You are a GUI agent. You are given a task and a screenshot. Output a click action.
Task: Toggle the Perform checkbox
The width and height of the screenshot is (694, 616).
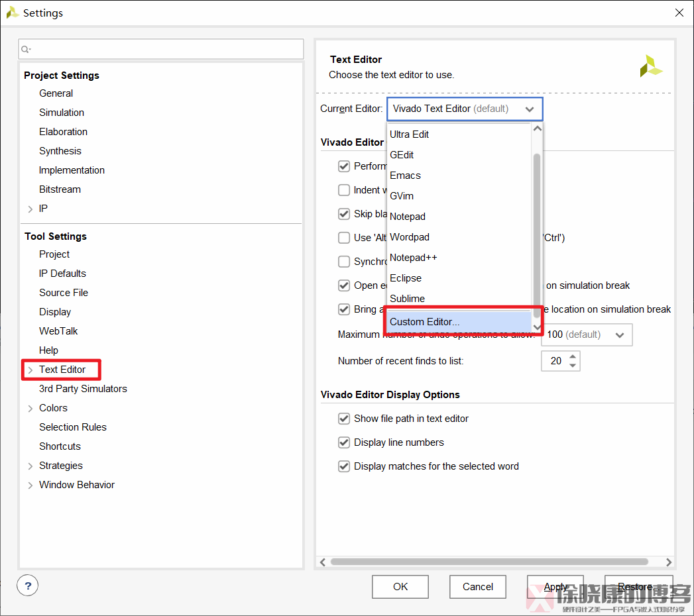pyautogui.click(x=344, y=166)
